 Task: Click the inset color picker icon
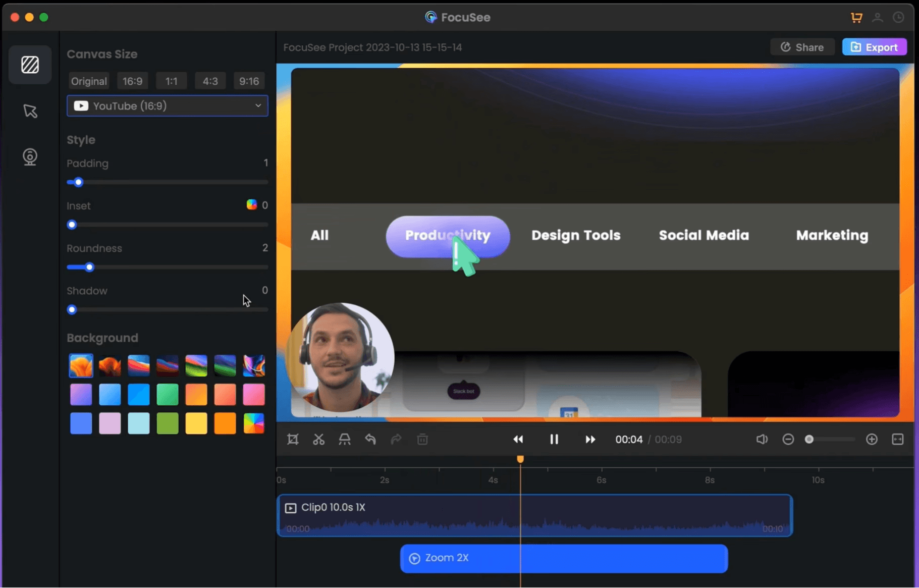(x=251, y=204)
